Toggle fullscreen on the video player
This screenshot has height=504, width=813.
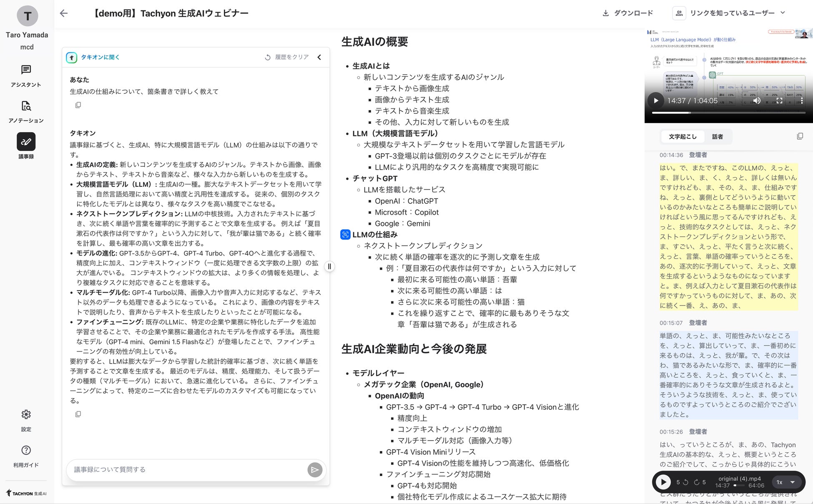point(779,100)
